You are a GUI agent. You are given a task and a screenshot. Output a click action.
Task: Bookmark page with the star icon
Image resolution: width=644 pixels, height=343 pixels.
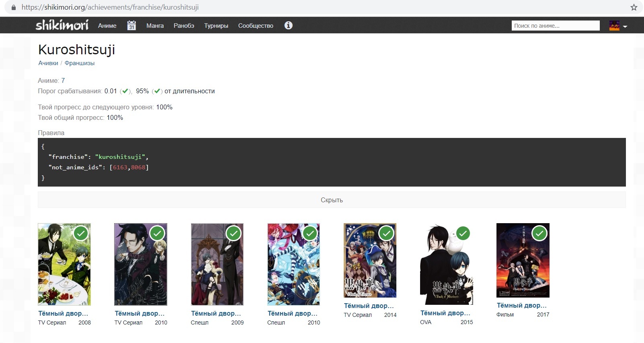pos(634,7)
